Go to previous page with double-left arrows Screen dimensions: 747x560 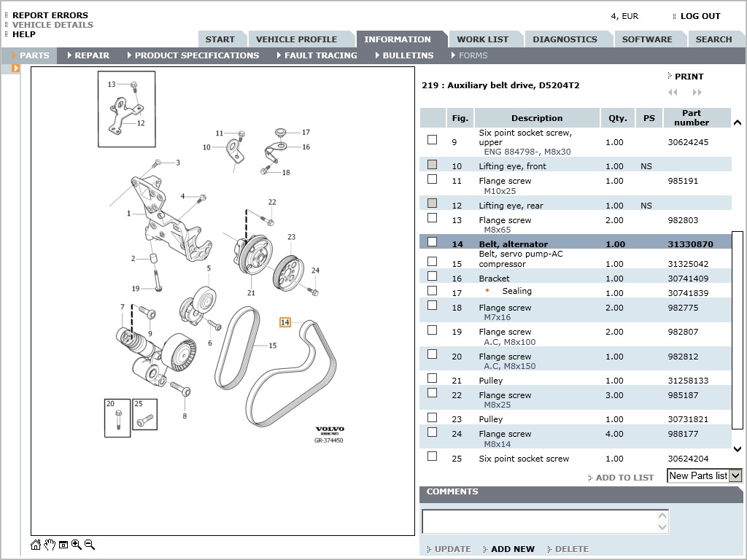pos(673,93)
